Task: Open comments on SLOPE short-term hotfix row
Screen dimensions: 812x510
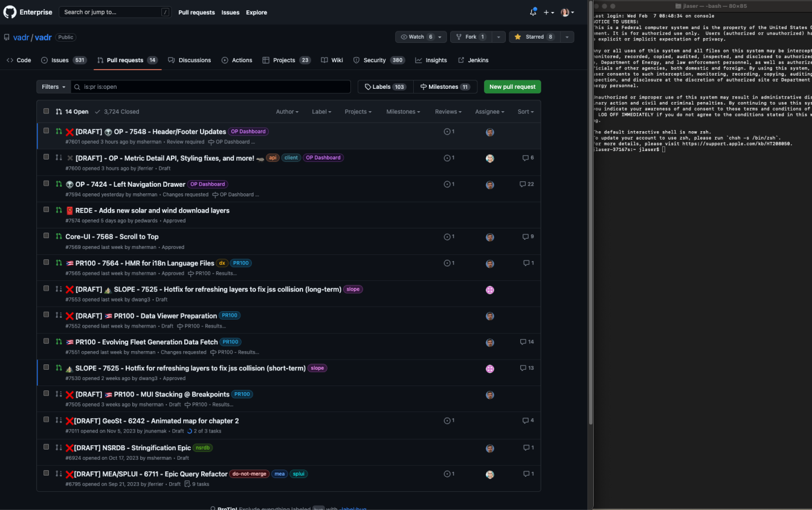Action: pos(527,368)
